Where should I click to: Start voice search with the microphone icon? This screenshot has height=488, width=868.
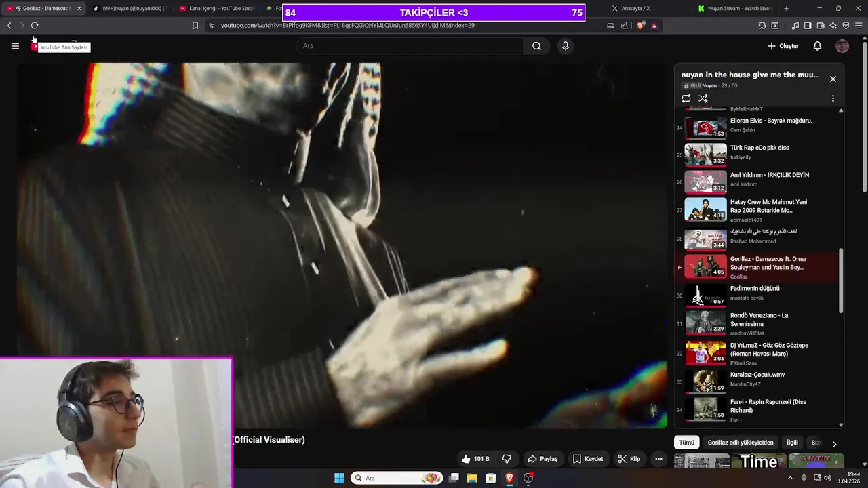[x=565, y=46]
